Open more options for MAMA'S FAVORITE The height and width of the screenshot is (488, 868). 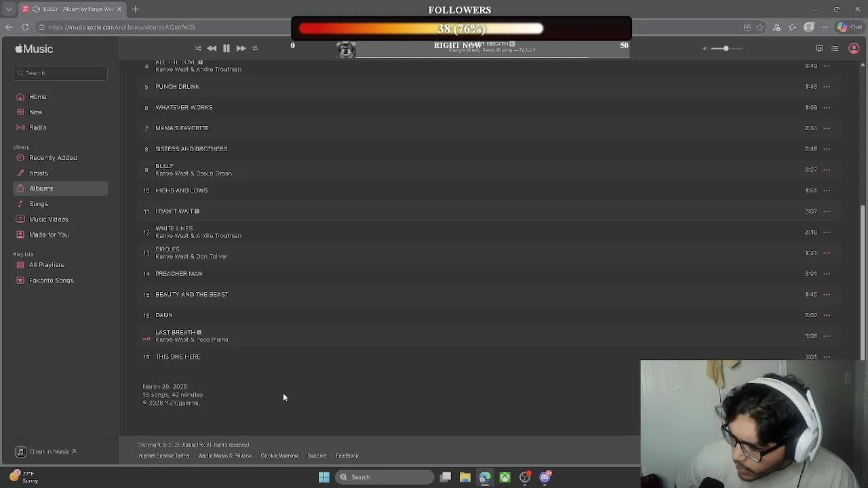click(x=827, y=128)
